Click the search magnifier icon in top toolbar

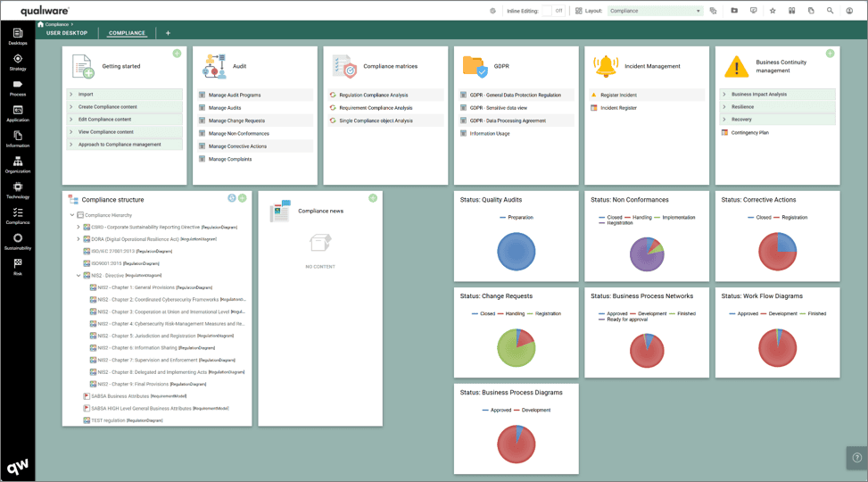[x=830, y=11]
